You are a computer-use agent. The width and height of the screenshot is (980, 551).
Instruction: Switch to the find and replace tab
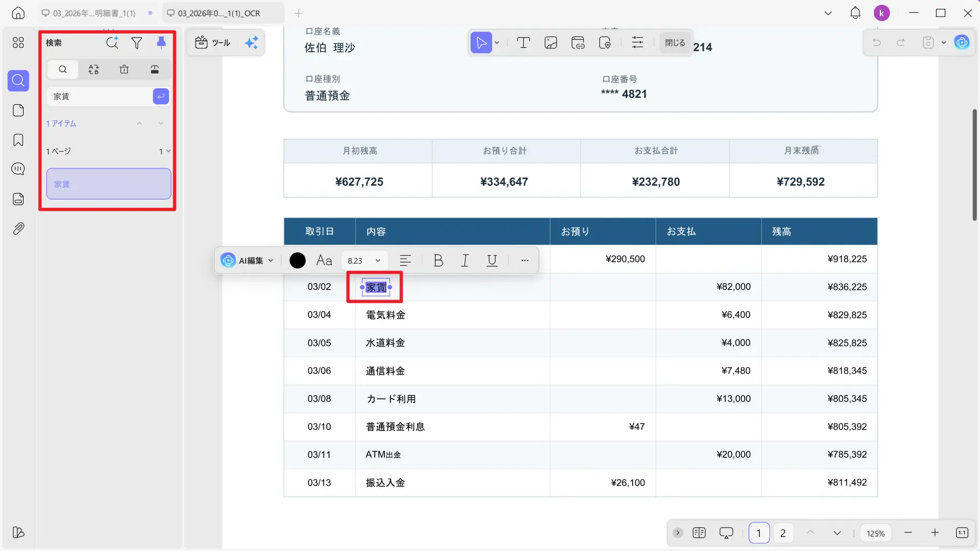click(94, 69)
